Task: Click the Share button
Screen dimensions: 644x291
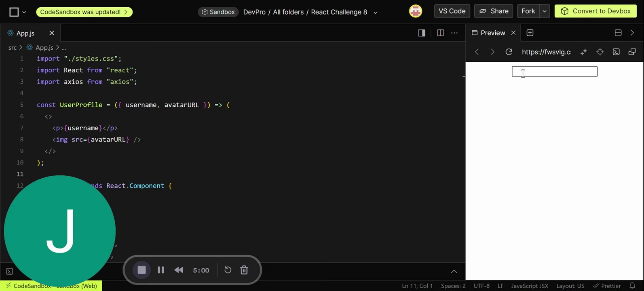Action: tap(494, 11)
